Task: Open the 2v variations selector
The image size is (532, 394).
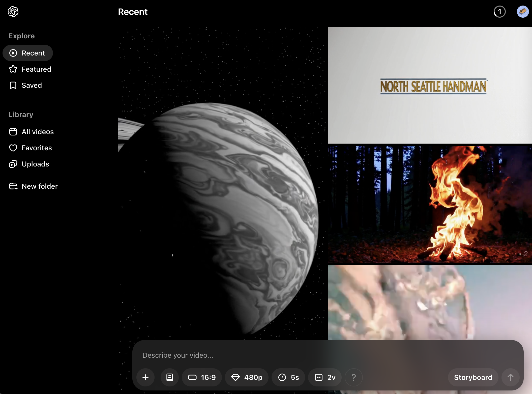Action: coord(325,377)
